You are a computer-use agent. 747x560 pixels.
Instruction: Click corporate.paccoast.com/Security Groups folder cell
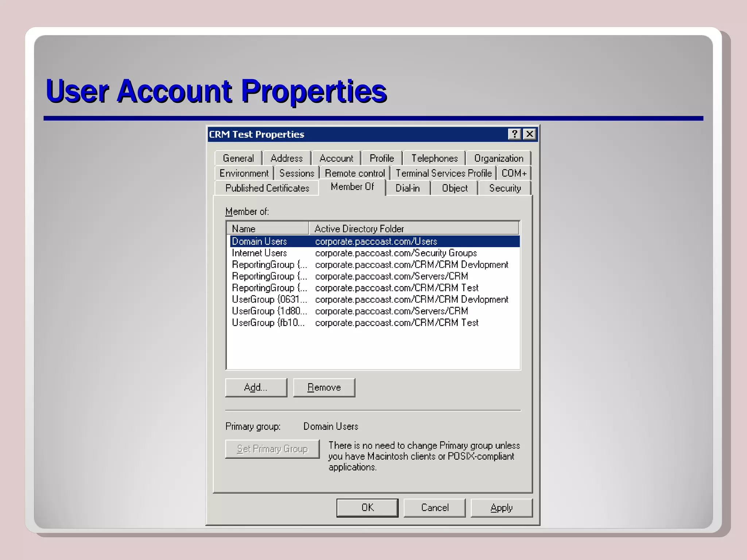[396, 253]
